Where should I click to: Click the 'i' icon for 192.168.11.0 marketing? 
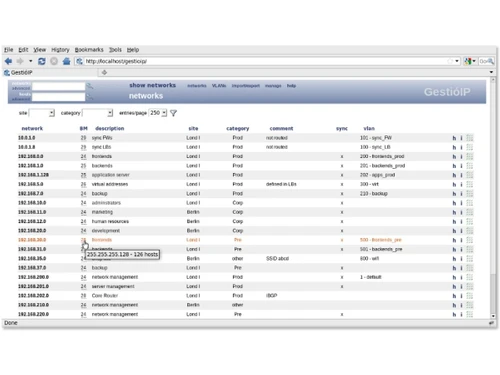coord(461,212)
